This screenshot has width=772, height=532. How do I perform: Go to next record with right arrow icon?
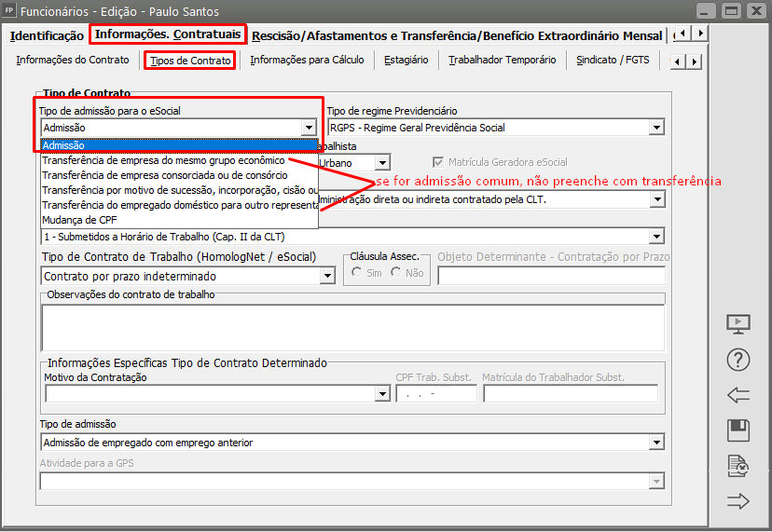click(738, 501)
